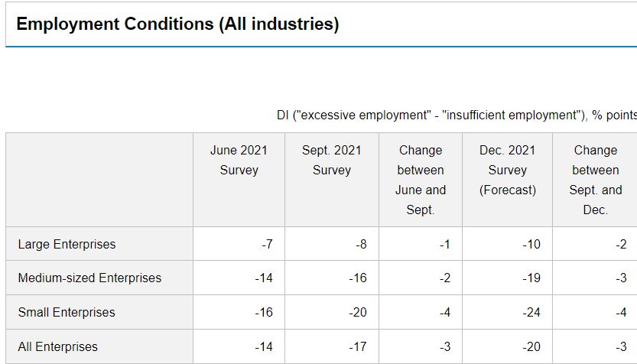Image resolution: width=637 pixels, height=364 pixels.
Task: Click Medium-sized Enterprises Dec. forecast value -19
Action: (531, 278)
